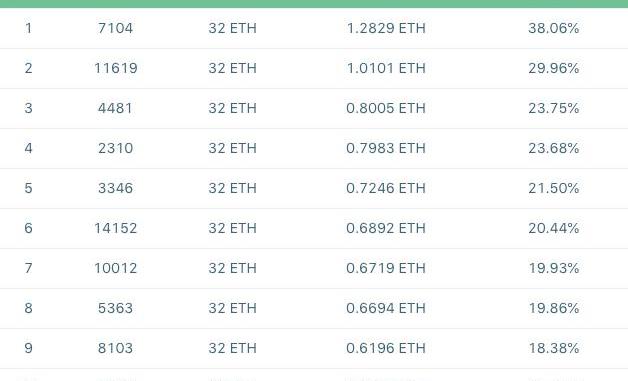The width and height of the screenshot is (628, 381).
Task: Click the 18.38% percentage cell
Action: (x=554, y=348)
